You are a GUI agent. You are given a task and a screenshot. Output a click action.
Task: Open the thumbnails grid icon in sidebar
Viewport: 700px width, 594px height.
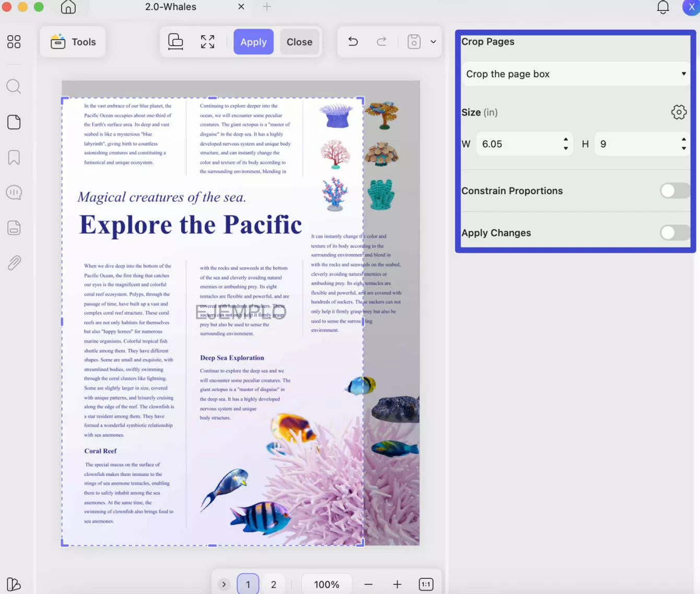pyautogui.click(x=14, y=42)
